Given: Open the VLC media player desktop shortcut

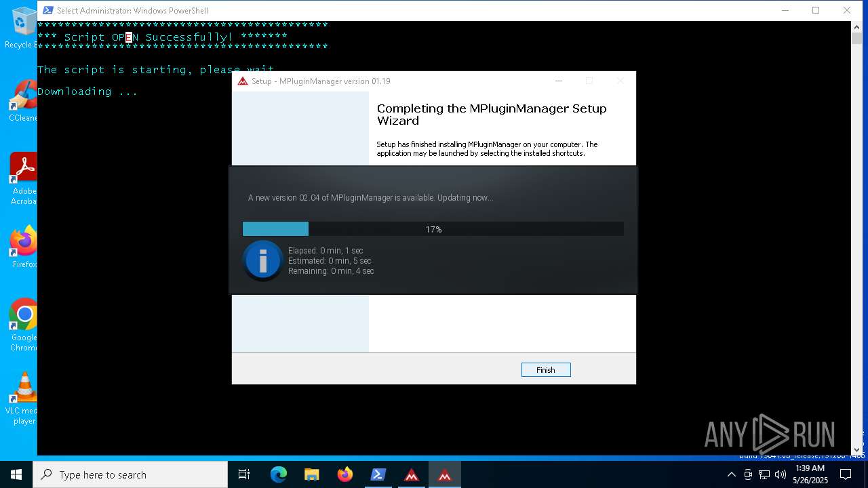Looking at the screenshot, I should pos(23,399).
